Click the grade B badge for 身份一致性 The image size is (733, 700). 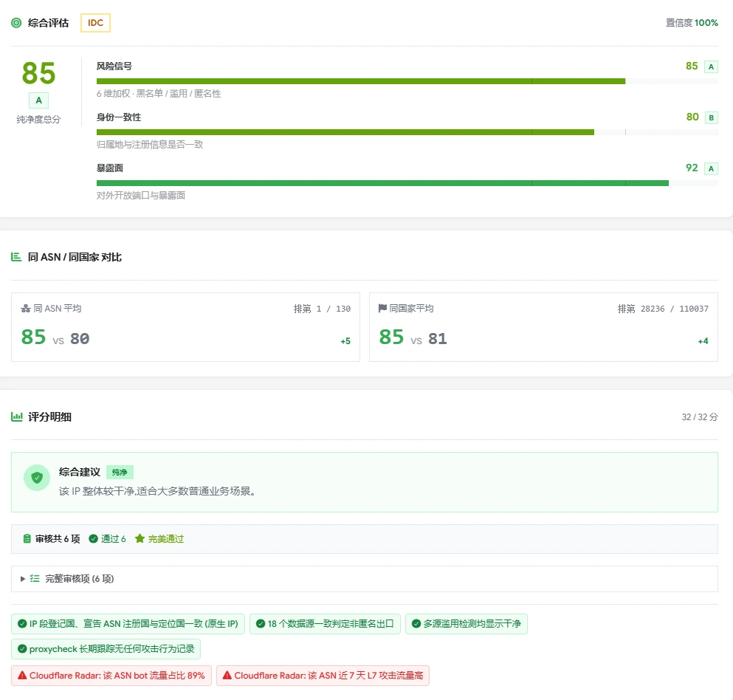[711, 117]
